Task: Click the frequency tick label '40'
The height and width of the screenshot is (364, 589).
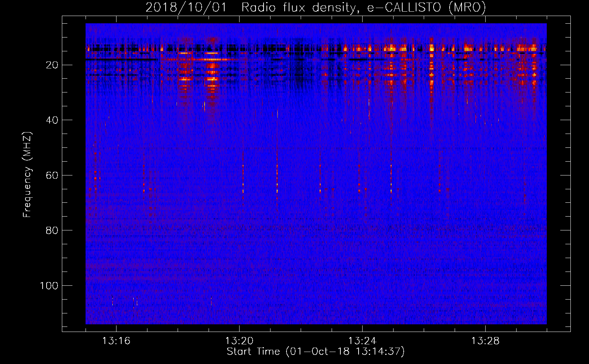Action: coord(52,120)
